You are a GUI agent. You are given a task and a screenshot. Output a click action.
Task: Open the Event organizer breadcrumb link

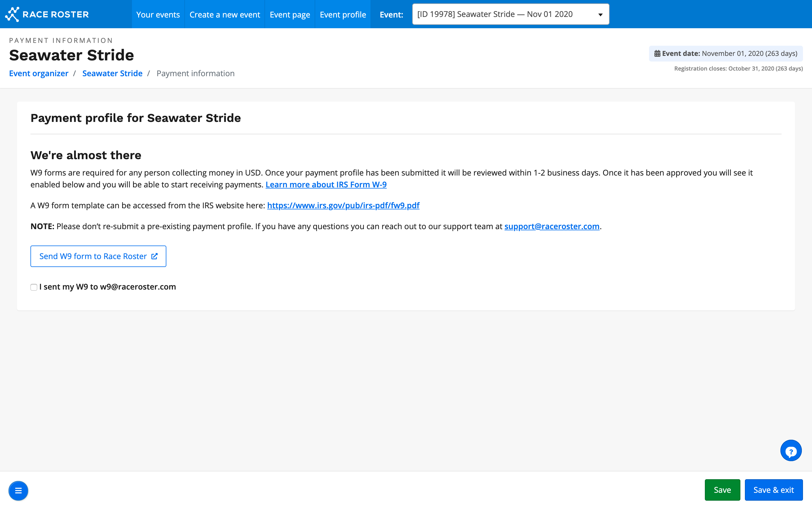click(x=39, y=73)
